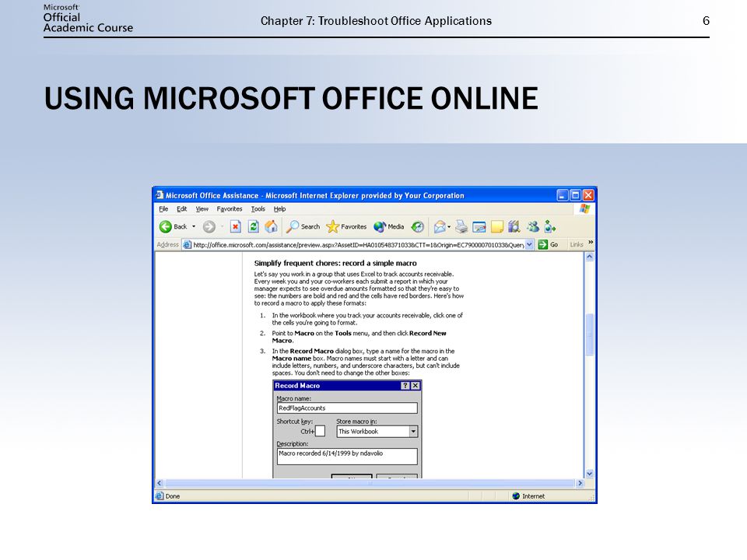Expand the address bar URL dropdown

(x=529, y=244)
